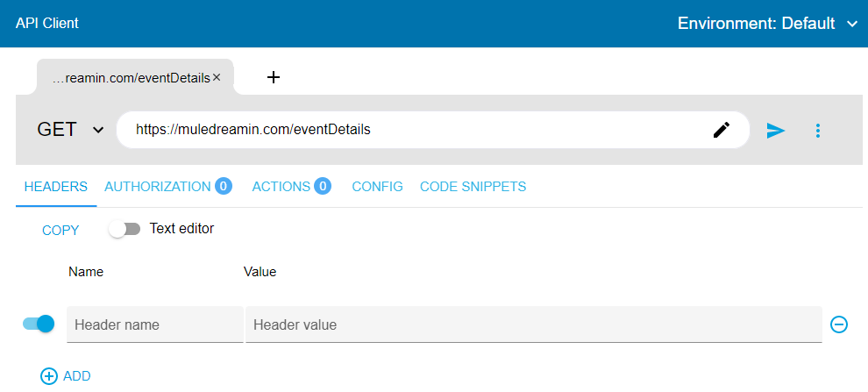The width and height of the screenshot is (868, 392).
Task: Click the Header value input
Action: [533, 324]
